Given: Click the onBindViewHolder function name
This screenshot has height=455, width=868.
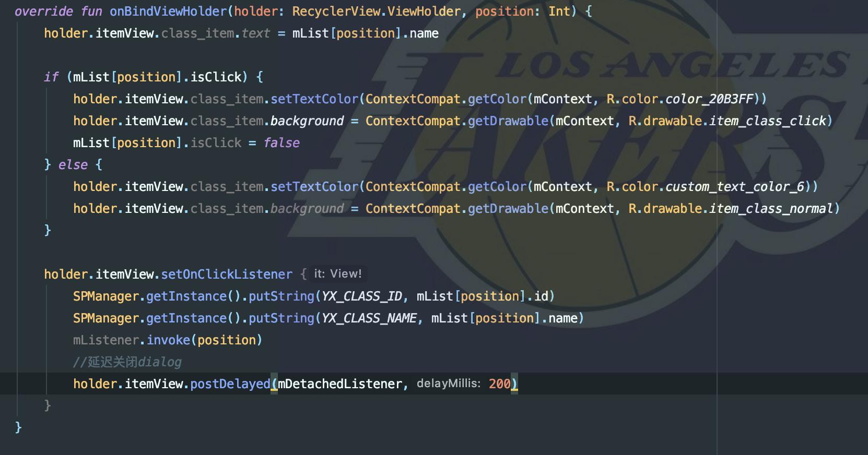Looking at the screenshot, I should (168, 11).
